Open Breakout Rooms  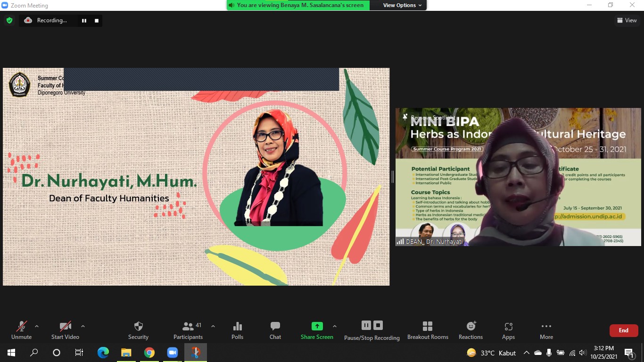(428, 330)
